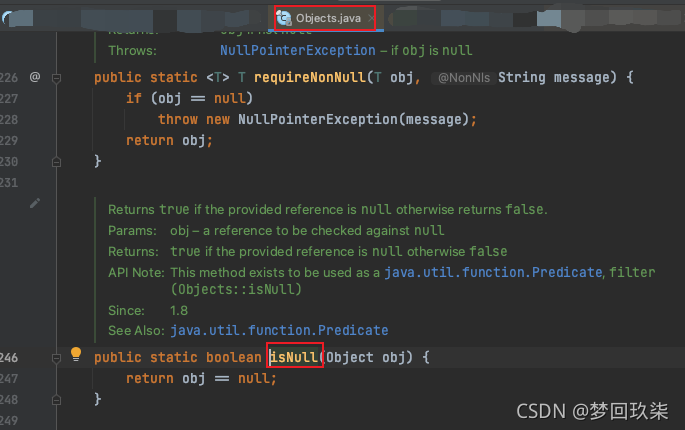This screenshot has height=430, width=685.
Task: Click requireNonNull method name on line 226
Action: [x=310, y=78]
